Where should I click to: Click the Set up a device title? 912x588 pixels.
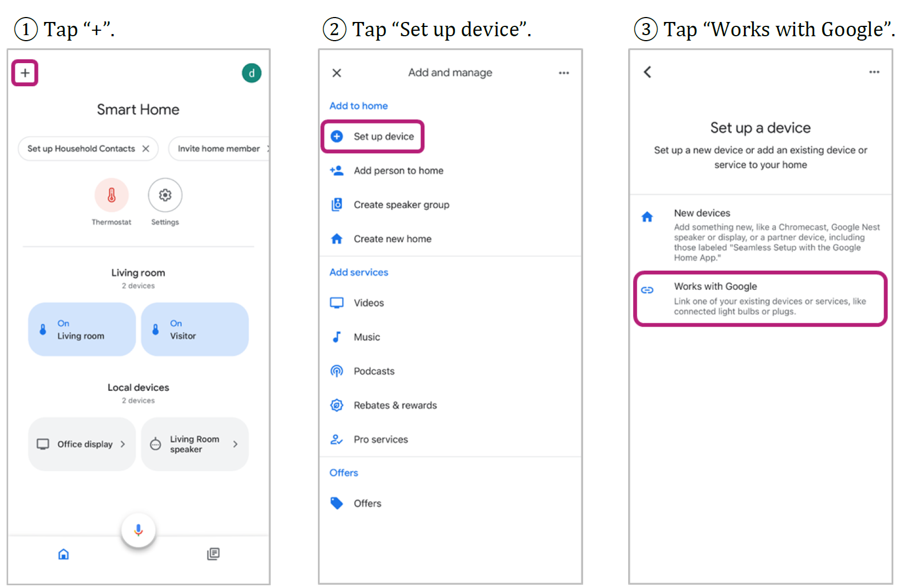(760, 128)
